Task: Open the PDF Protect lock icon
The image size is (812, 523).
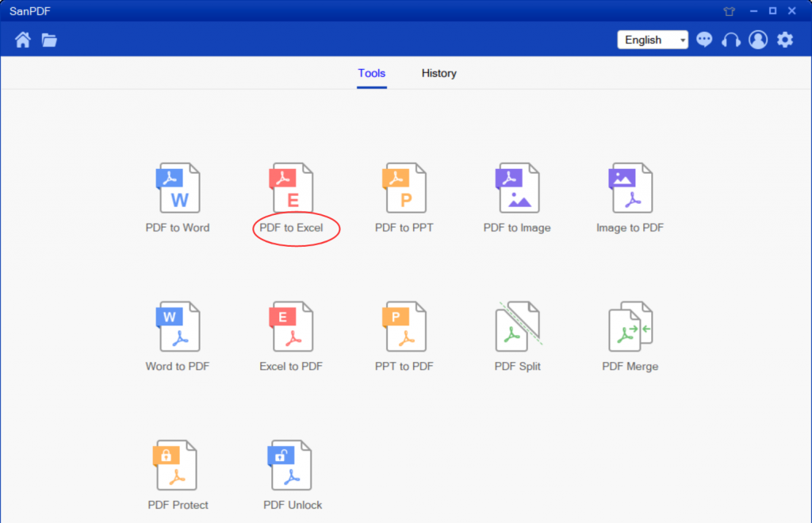Action: pyautogui.click(x=175, y=466)
